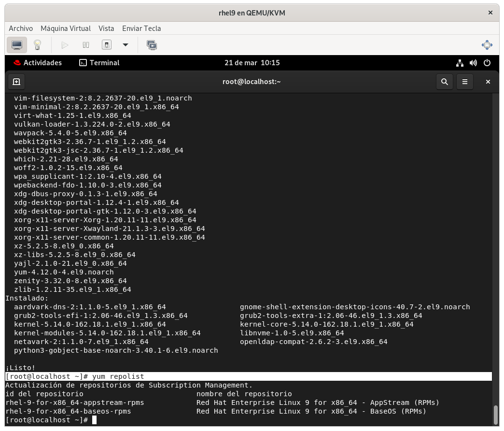504x431 pixels.
Task: Open the manage VM snapshots icon
Action: 152,45
